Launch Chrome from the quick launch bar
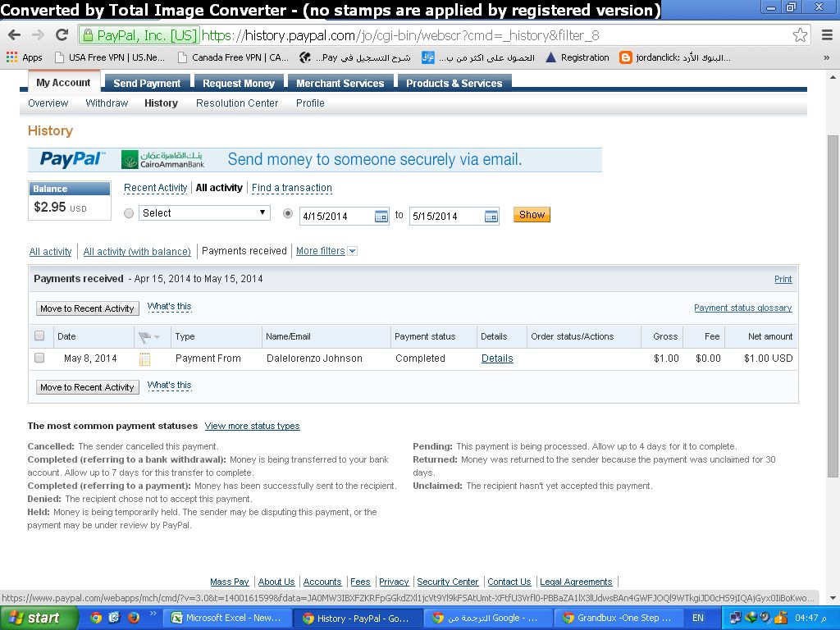 (x=96, y=618)
